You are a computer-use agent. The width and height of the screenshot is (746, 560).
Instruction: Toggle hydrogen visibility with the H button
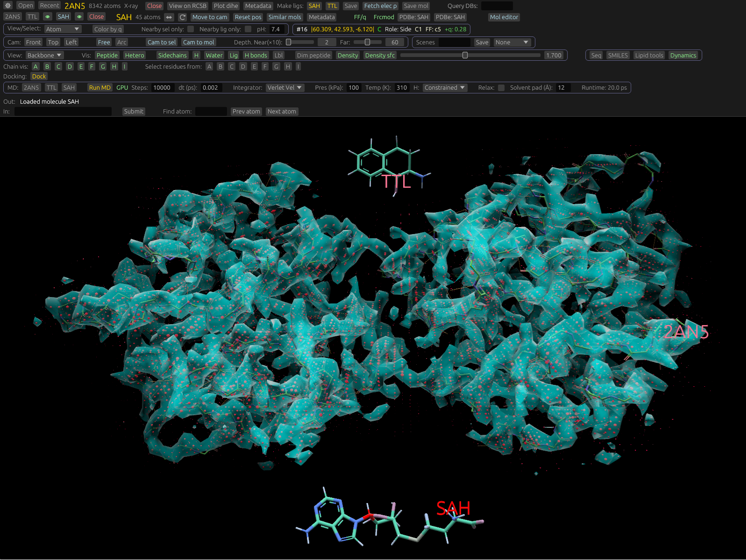(196, 55)
